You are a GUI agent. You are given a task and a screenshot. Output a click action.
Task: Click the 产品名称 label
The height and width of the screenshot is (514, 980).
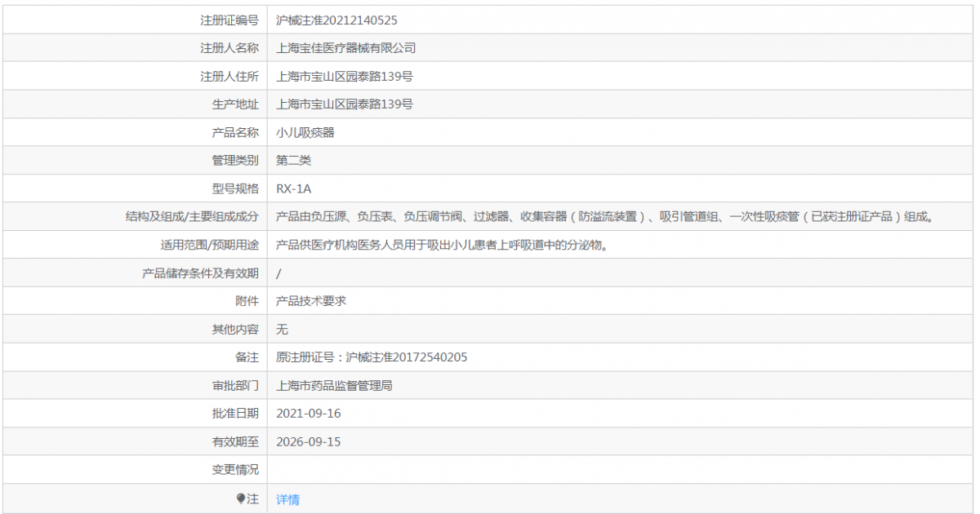pyautogui.click(x=235, y=132)
